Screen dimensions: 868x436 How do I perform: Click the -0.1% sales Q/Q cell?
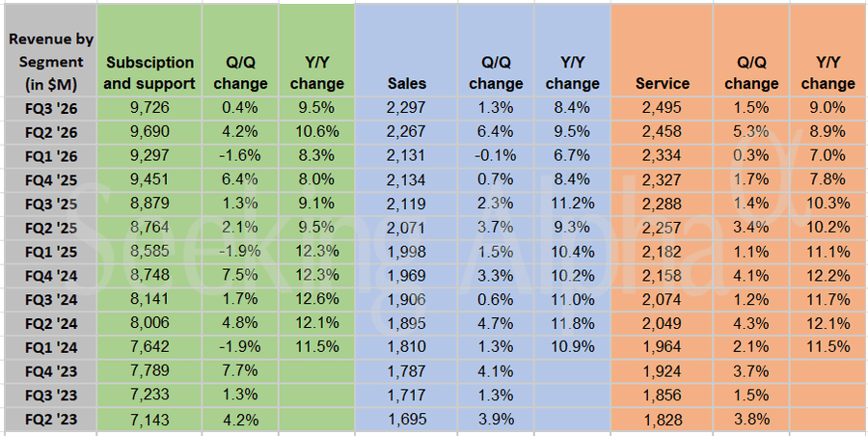pos(495,155)
